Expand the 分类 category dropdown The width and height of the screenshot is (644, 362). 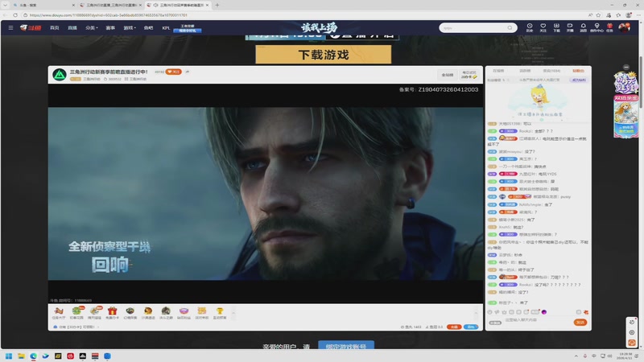pyautogui.click(x=92, y=28)
